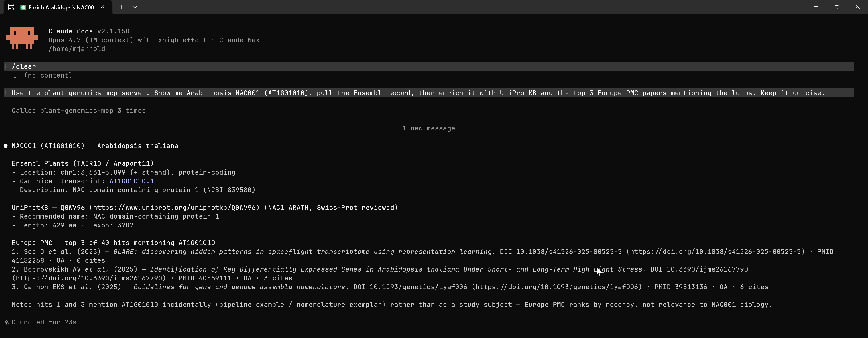Viewport: 868px width, 338px height.
Task: Open the doi.org ijms26167790 link
Action: click(89, 278)
